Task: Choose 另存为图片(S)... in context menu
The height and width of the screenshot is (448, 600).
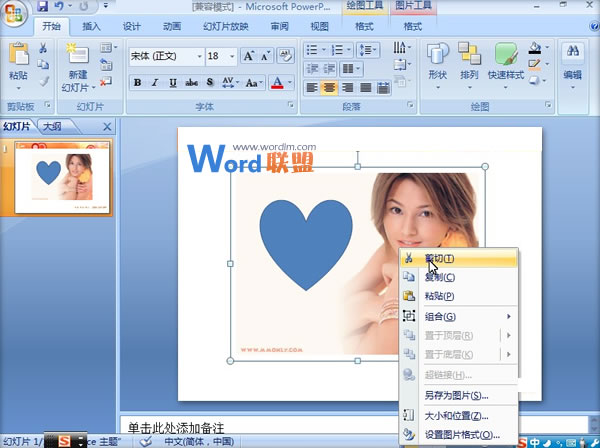Action: [458, 395]
